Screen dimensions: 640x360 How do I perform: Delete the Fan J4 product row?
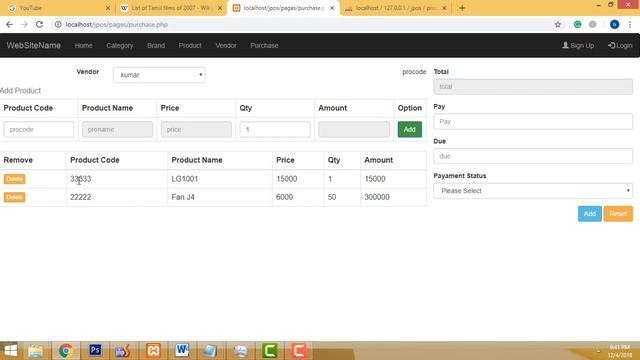tap(14, 197)
